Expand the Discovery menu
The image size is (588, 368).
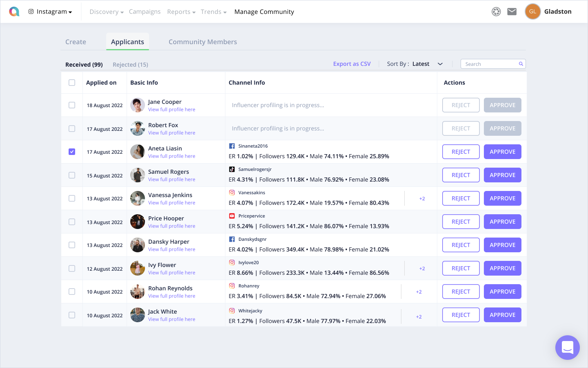[107, 12]
